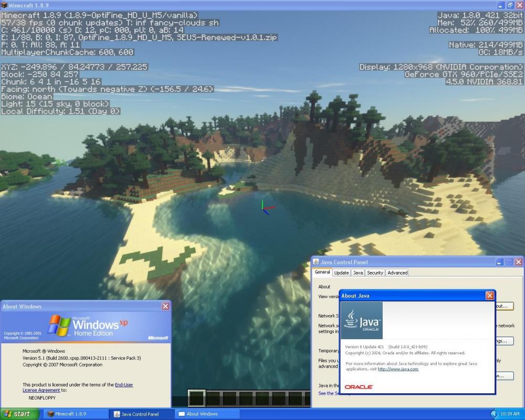525x420 pixels.
Task: Click the Java Control Panel title bar icon
Action: point(316,262)
